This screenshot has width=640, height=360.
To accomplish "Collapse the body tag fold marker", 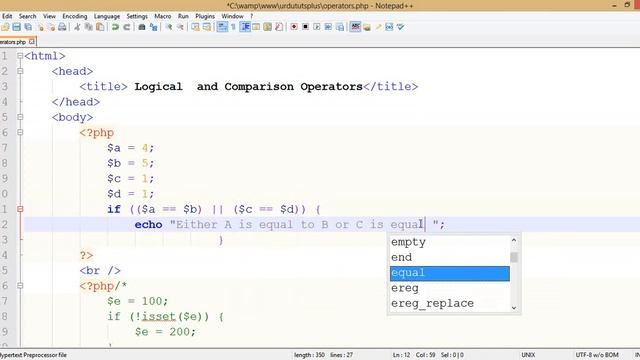I will pyautogui.click(x=20, y=117).
